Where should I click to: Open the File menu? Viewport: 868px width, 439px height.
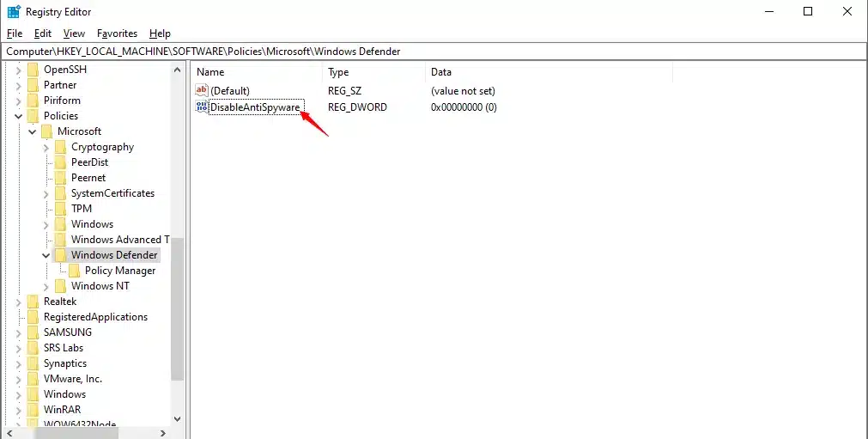15,34
